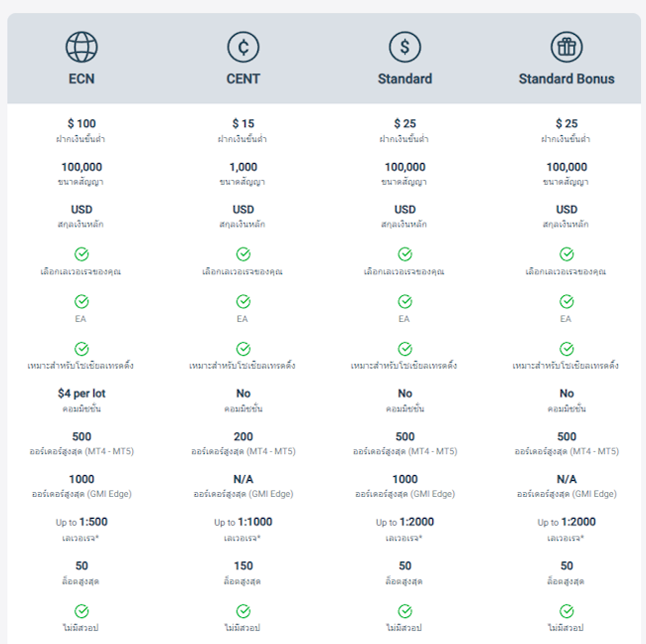Click the 50 max lots under Standard
The width and height of the screenshot is (646, 644).
point(404,566)
